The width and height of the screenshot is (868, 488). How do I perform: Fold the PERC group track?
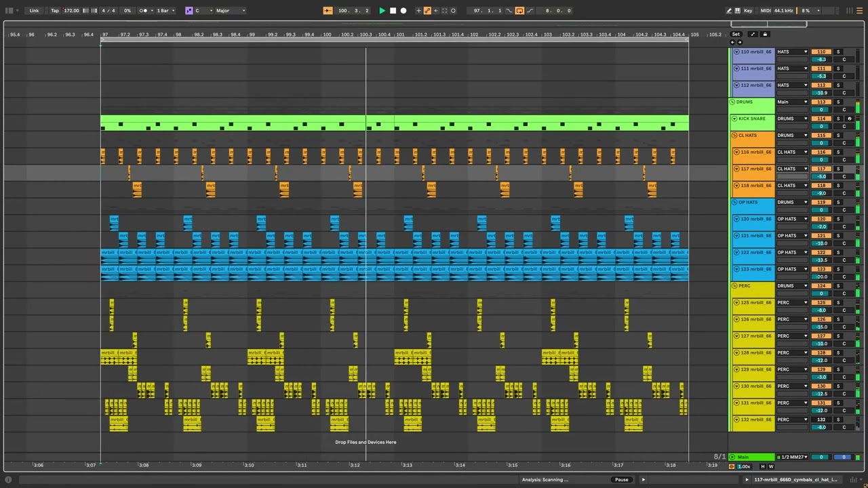pyautogui.click(x=734, y=286)
